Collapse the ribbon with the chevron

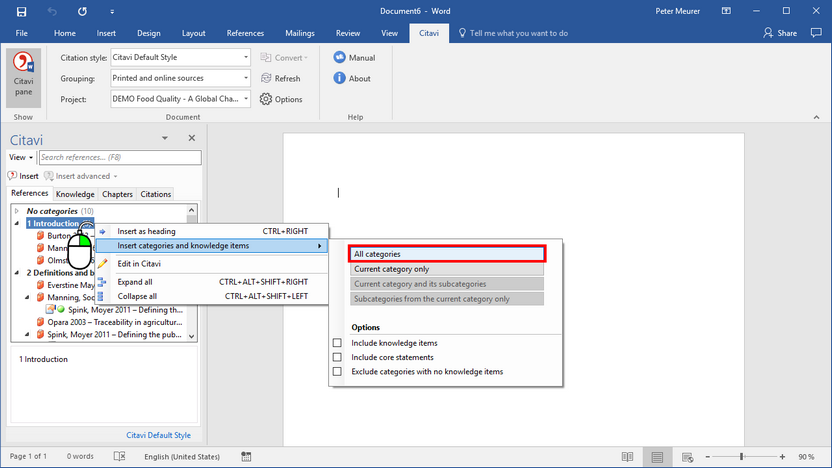coord(816,117)
